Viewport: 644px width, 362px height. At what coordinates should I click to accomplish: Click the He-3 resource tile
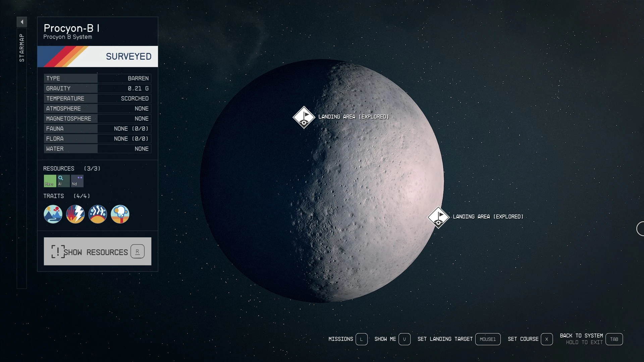coord(50,181)
